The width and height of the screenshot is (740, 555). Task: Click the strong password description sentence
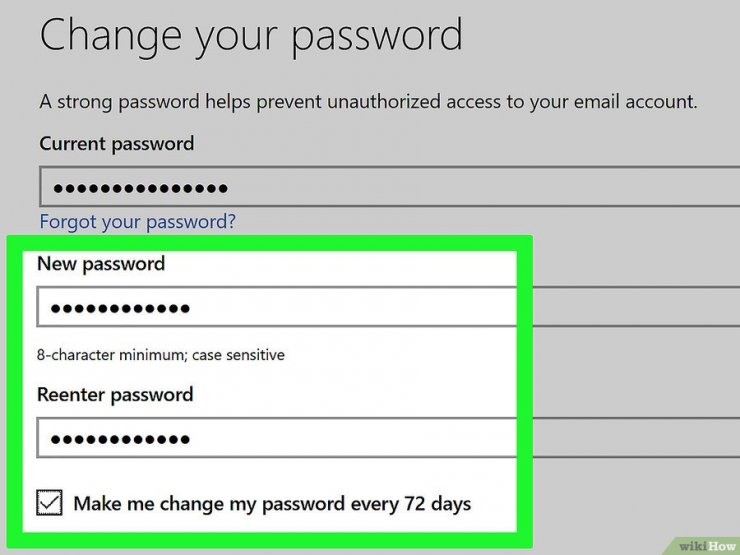(368, 102)
